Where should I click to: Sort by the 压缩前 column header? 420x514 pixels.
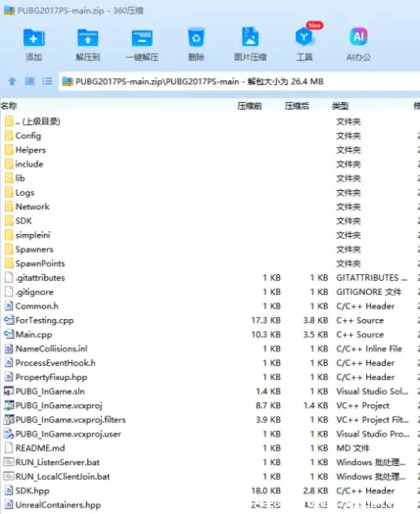(x=250, y=106)
